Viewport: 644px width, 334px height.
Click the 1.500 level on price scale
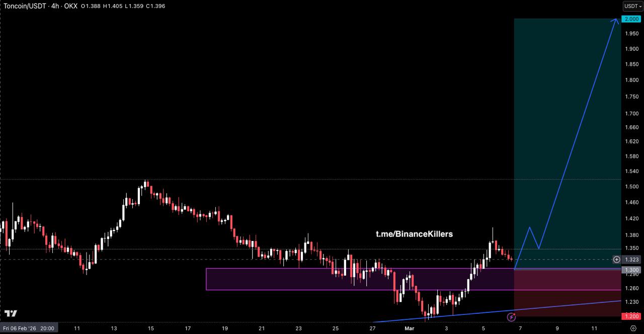pyautogui.click(x=631, y=187)
